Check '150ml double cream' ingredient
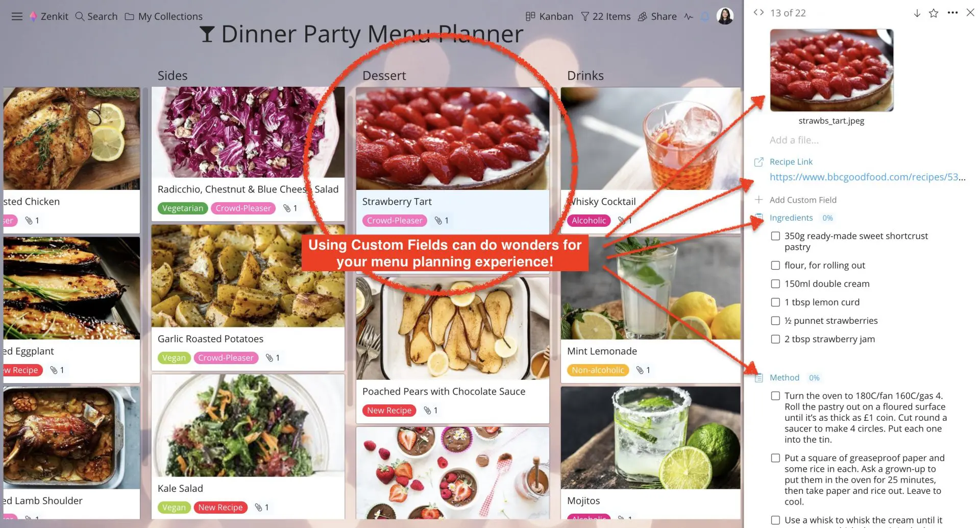The image size is (980, 528). pos(775,284)
